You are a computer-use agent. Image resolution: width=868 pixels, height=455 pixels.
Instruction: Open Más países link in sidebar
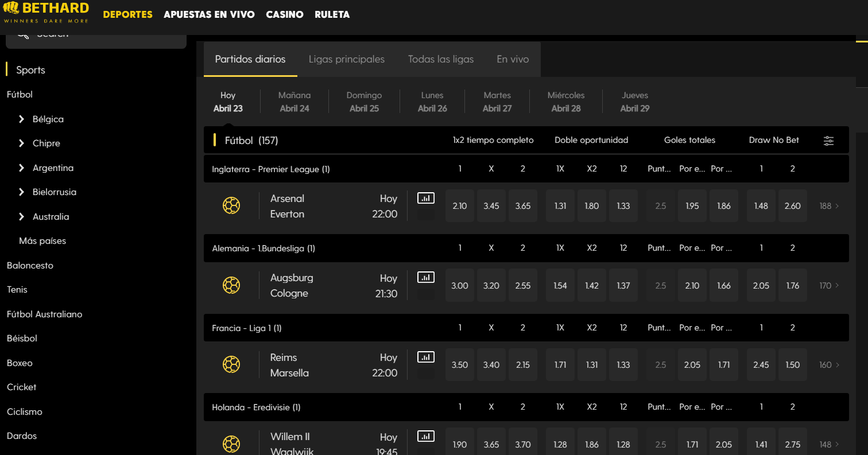point(42,241)
